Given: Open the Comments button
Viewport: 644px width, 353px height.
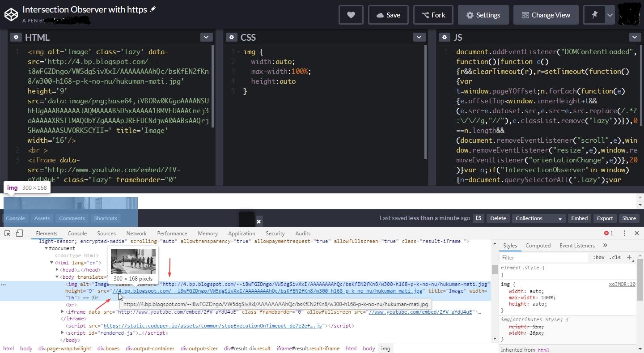Looking at the screenshot, I should pos(72,218).
